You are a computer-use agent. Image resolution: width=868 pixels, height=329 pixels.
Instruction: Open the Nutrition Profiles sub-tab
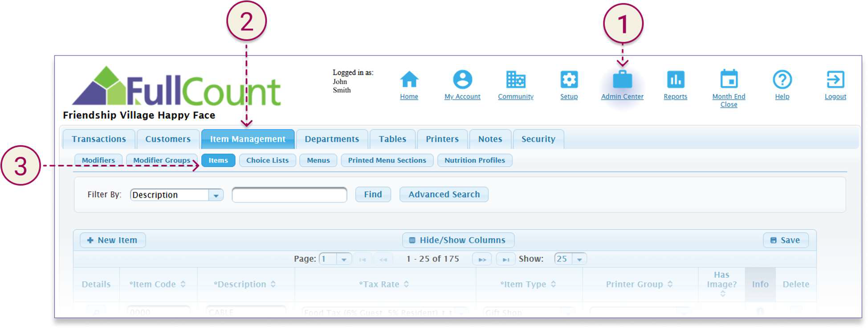[474, 160]
